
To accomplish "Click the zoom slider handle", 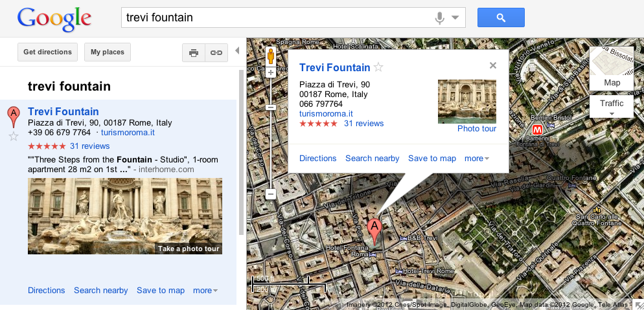I will (271, 107).
